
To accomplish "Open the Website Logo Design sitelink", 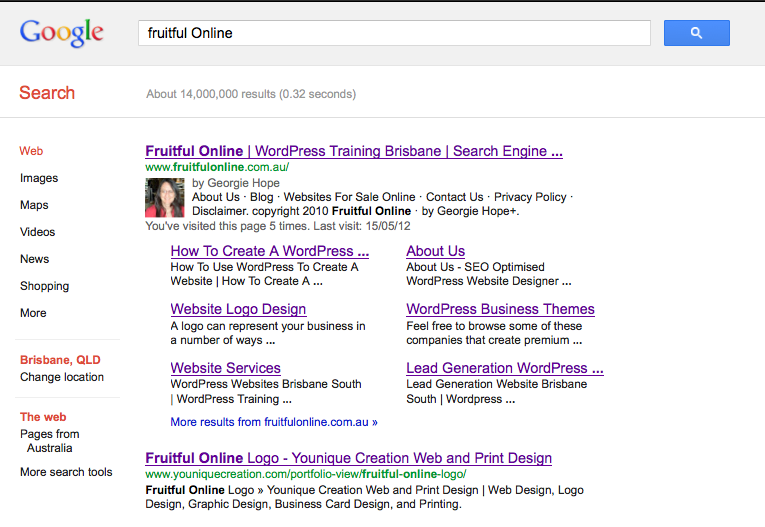I will (x=238, y=309).
